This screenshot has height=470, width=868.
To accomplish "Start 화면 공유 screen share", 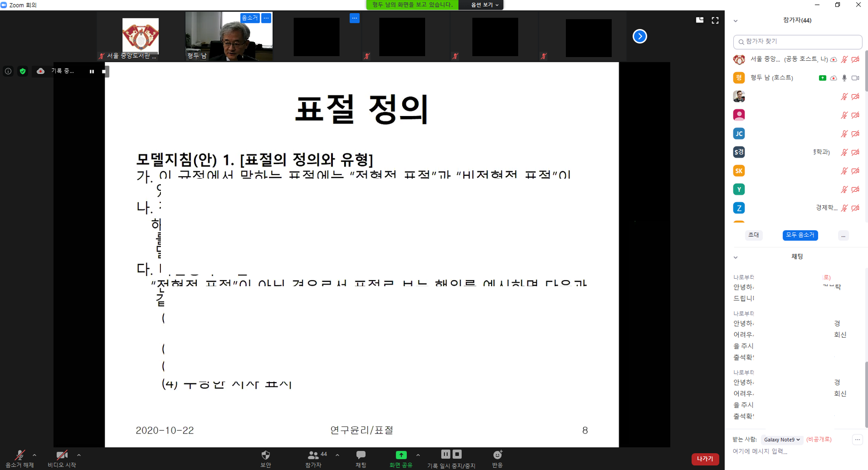I will pyautogui.click(x=401, y=459).
